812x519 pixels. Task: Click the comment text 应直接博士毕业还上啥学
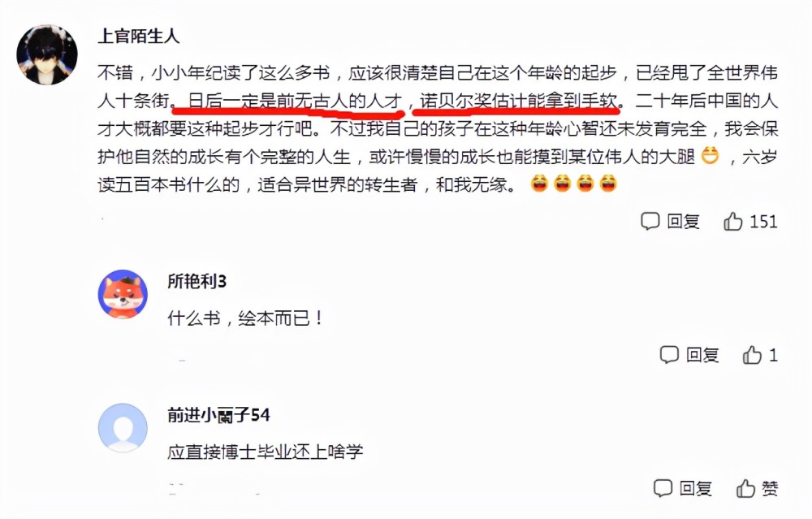tap(266, 452)
